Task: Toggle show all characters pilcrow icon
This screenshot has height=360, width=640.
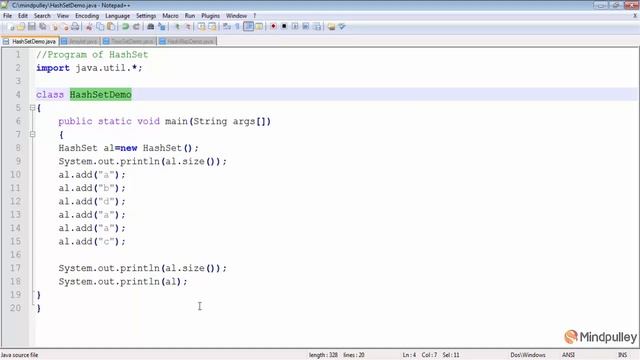Action: (x=237, y=27)
